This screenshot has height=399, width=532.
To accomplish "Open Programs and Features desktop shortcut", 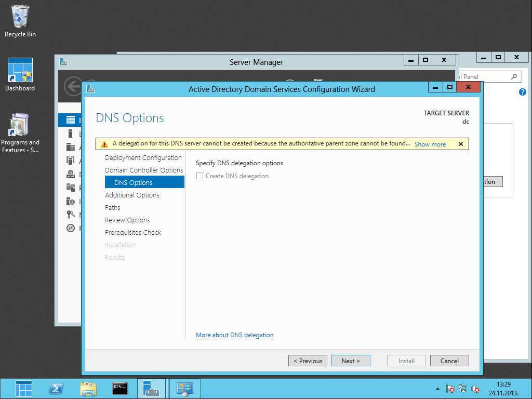I will click(20, 133).
